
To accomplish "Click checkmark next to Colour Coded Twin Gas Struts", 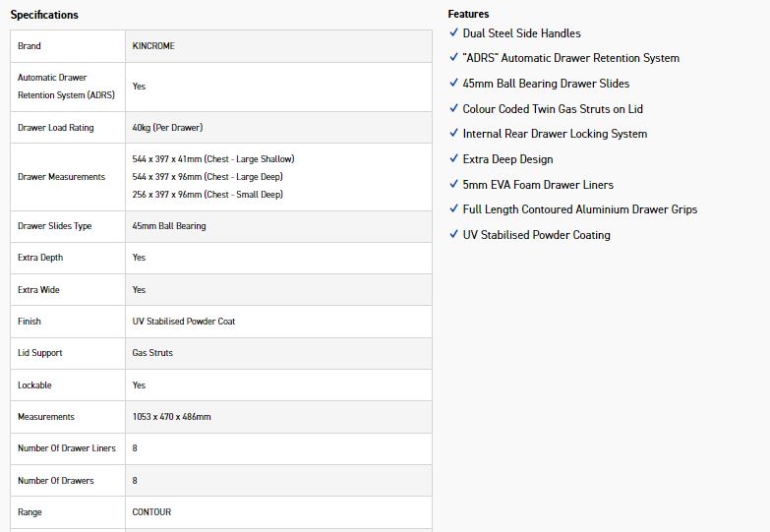I will (x=453, y=108).
